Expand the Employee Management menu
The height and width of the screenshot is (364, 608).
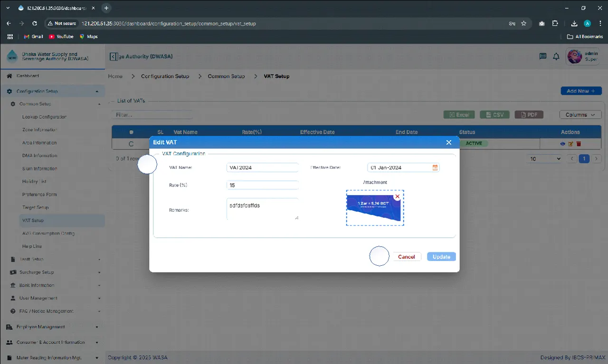[x=52, y=327]
